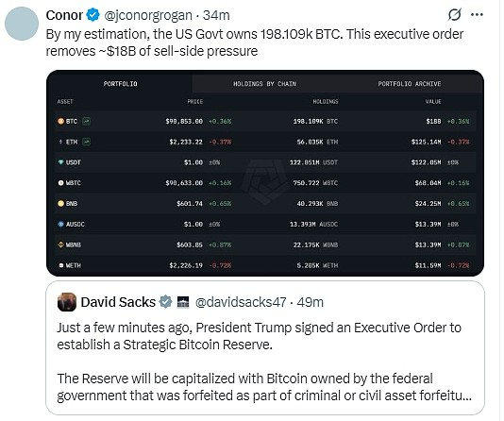Select the Portfolio tab

coord(120,84)
